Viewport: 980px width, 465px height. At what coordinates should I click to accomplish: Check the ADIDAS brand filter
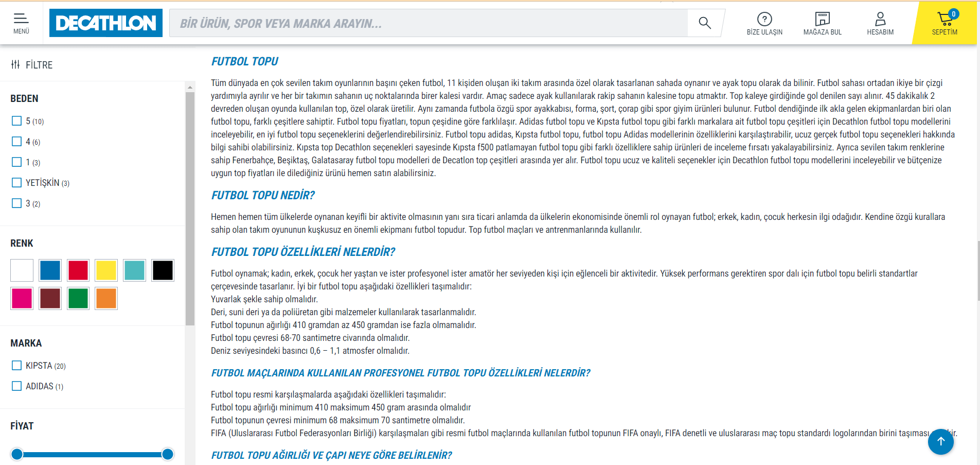15,385
